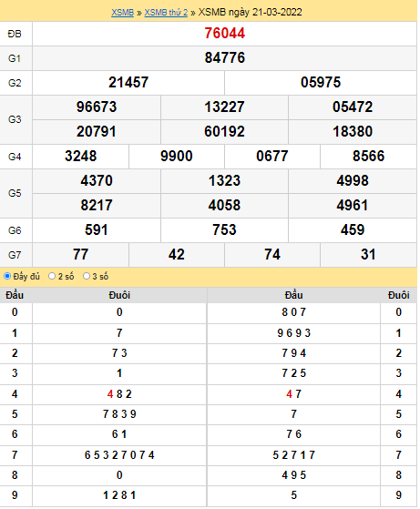The image size is (420, 509).
Task: Click the G2 row label
Action: (15, 83)
